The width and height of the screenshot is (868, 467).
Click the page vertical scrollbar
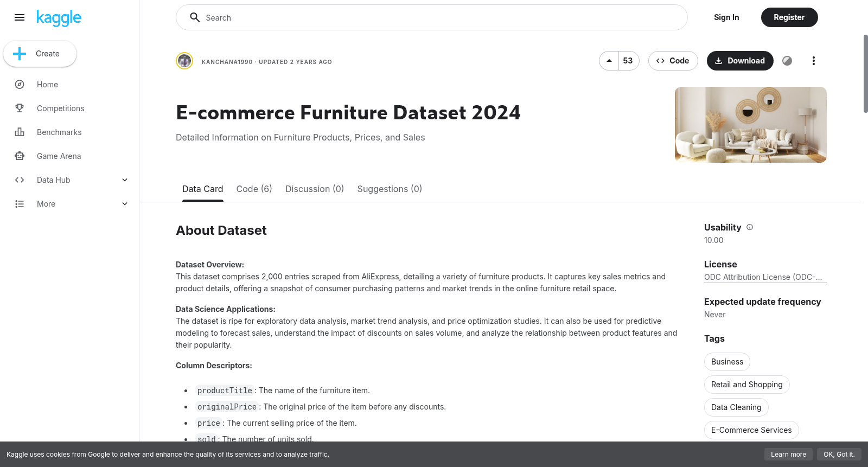point(865,74)
